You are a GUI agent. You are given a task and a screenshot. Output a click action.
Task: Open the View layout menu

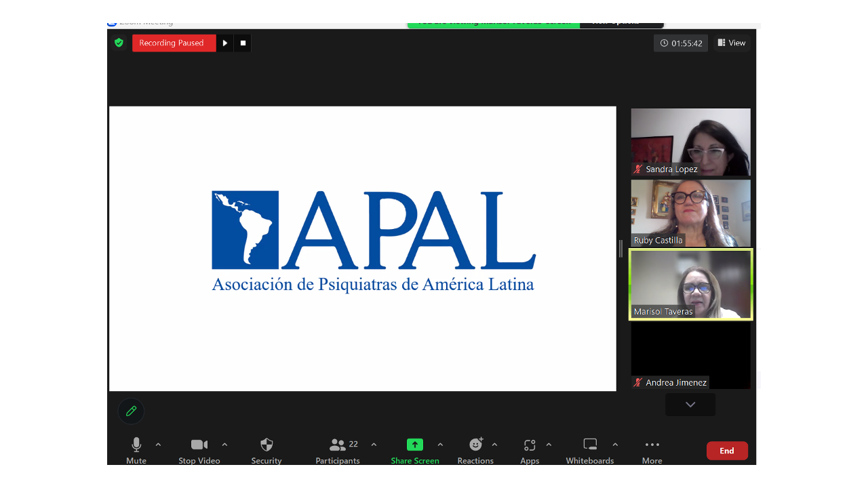pyautogui.click(x=732, y=43)
